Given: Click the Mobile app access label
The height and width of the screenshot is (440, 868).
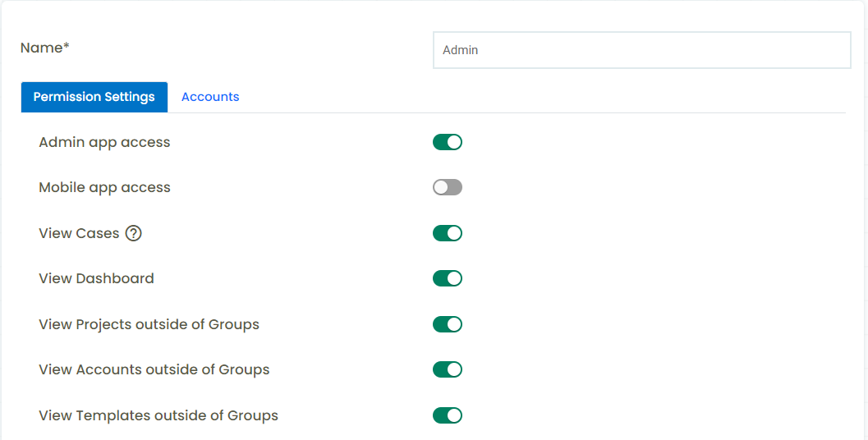Looking at the screenshot, I should (x=104, y=188).
